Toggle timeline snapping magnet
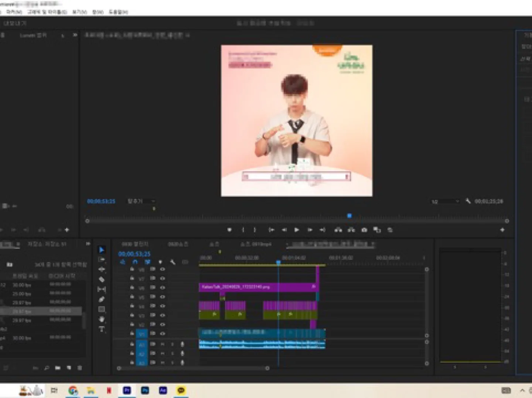The image size is (532, 398). pos(135,262)
